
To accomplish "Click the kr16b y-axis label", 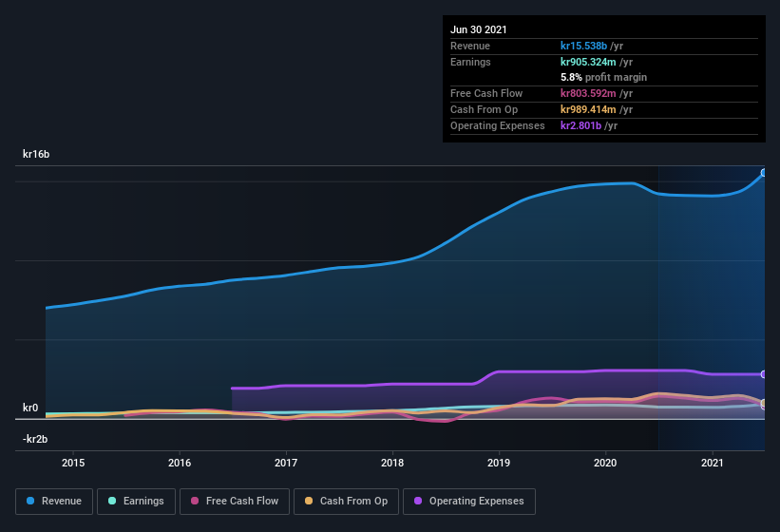I will pos(36,154).
